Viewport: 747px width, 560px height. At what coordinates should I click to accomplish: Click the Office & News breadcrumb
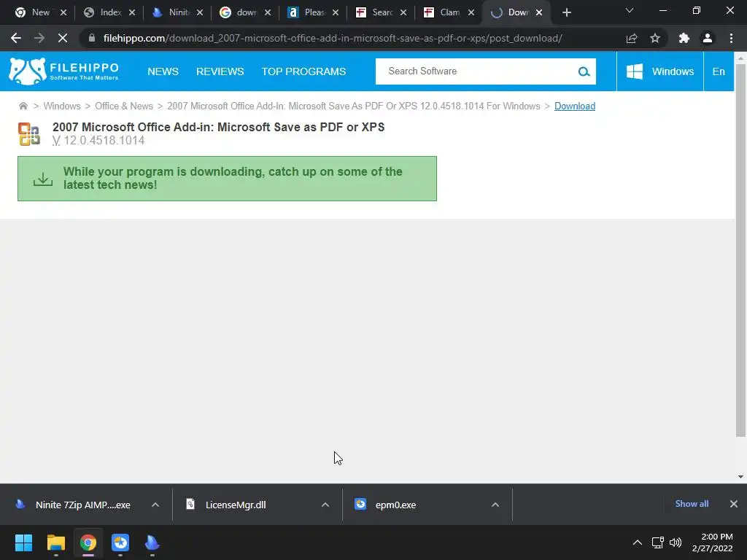click(x=124, y=106)
